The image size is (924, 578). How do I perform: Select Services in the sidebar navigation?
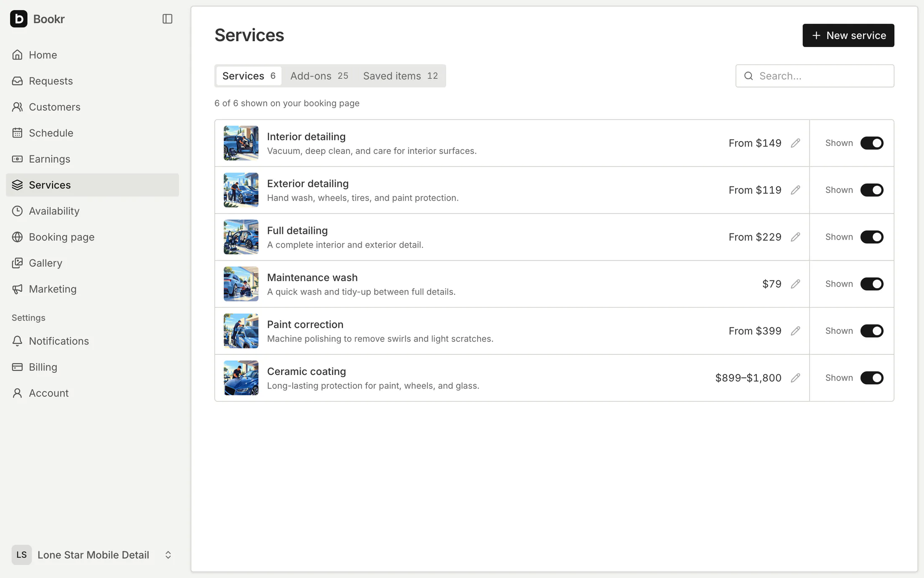pos(92,185)
